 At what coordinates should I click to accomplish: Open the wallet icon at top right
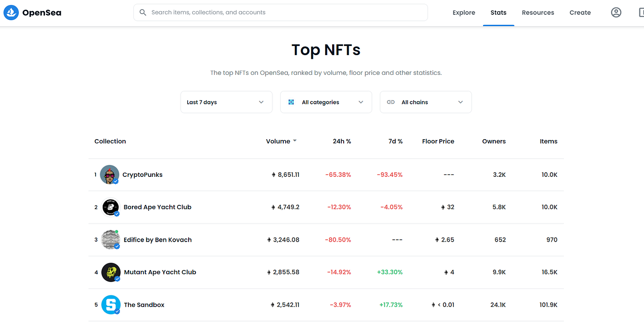coord(641,12)
